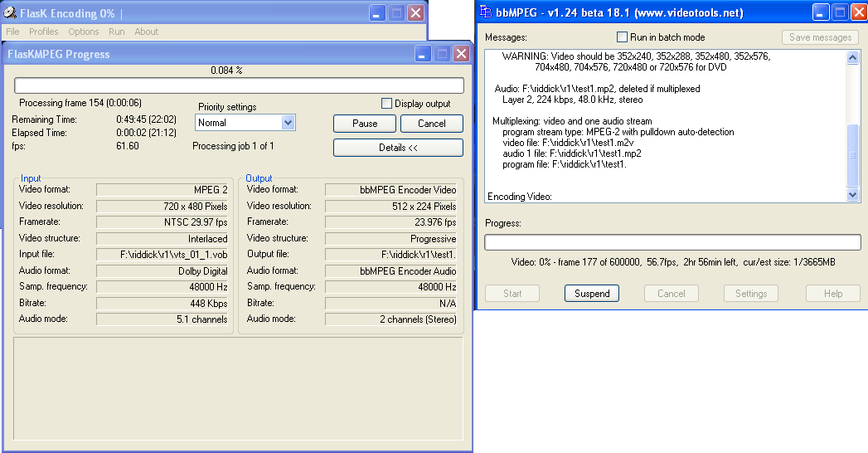868x453 pixels.
Task: Click the input bitrate 448 Kbps
Action: pyautogui.click(x=162, y=304)
